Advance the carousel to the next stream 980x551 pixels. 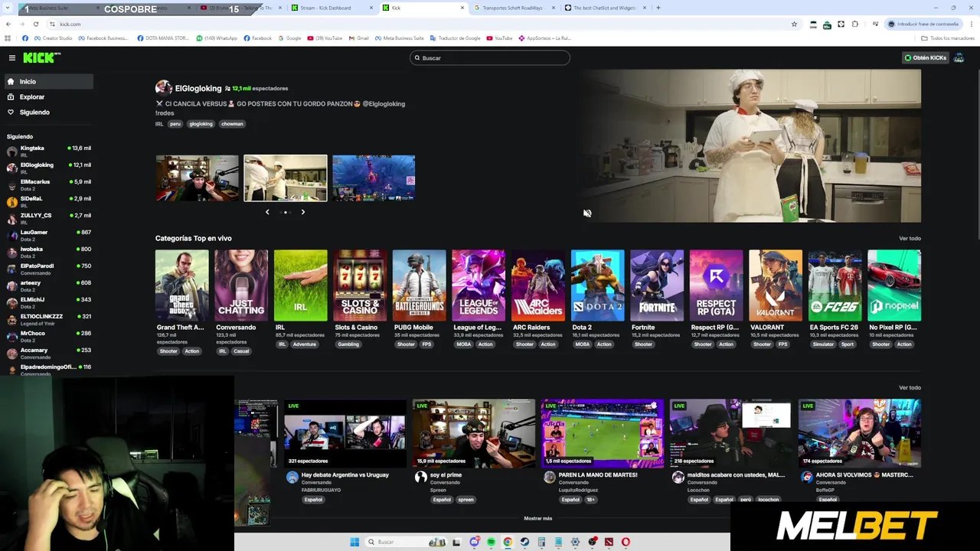[x=302, y=212]
